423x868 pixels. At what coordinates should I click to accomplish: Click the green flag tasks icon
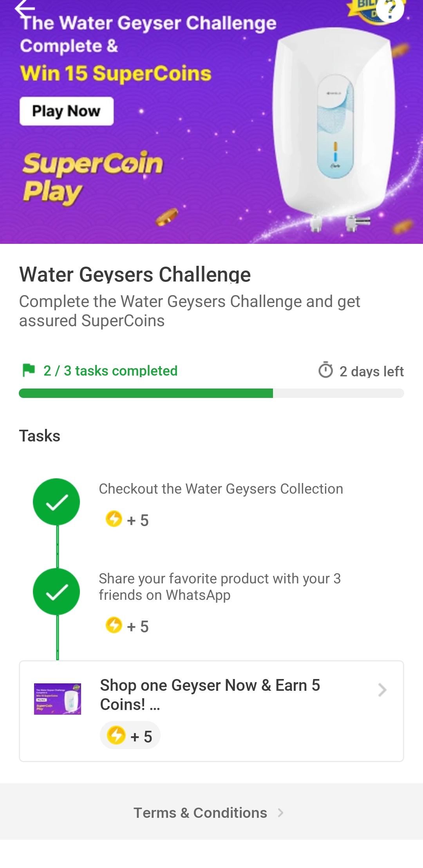pos(29,370)
